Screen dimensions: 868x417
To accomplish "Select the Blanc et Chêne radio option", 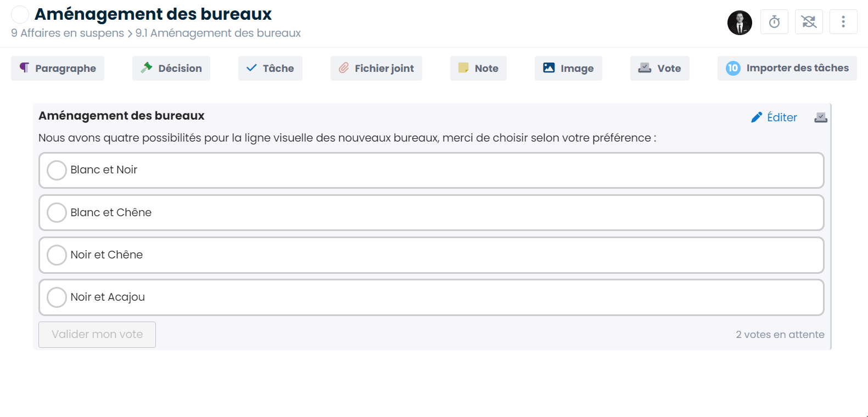I will [x=432, y=212].
